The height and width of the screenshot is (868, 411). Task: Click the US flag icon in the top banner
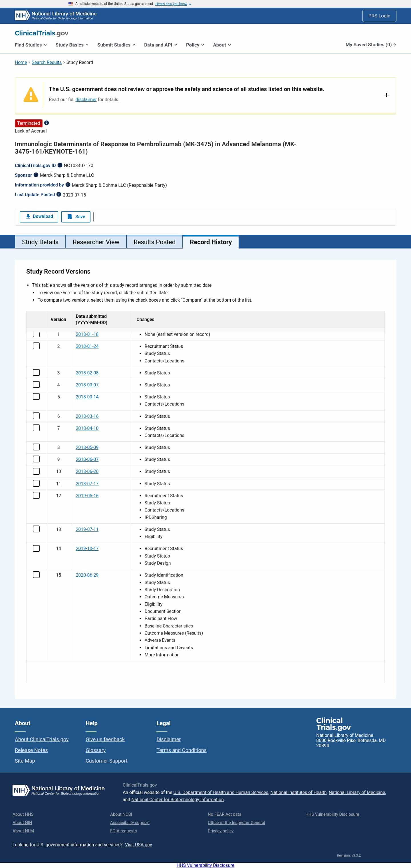[x=71, y=4]
